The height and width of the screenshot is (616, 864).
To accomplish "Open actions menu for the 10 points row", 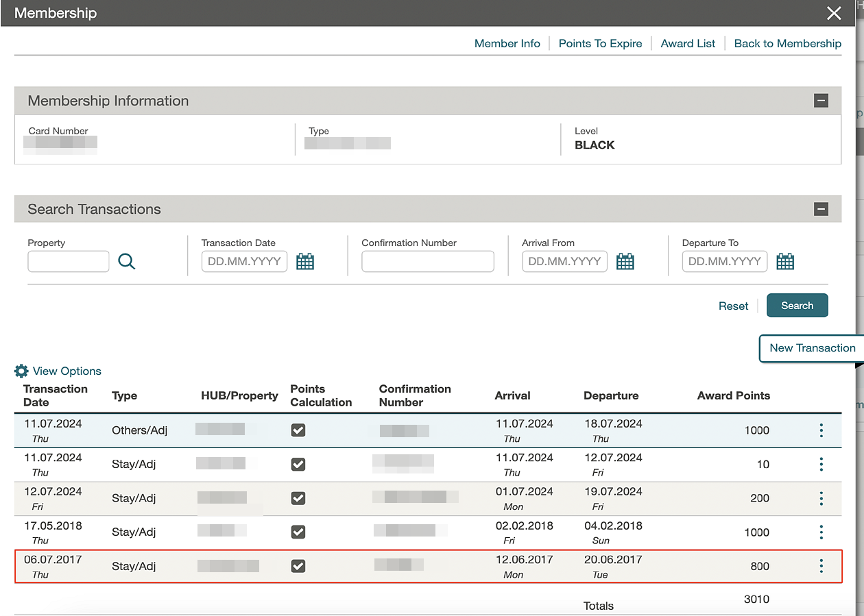I will pyautogui.click(x=821, y=465).
